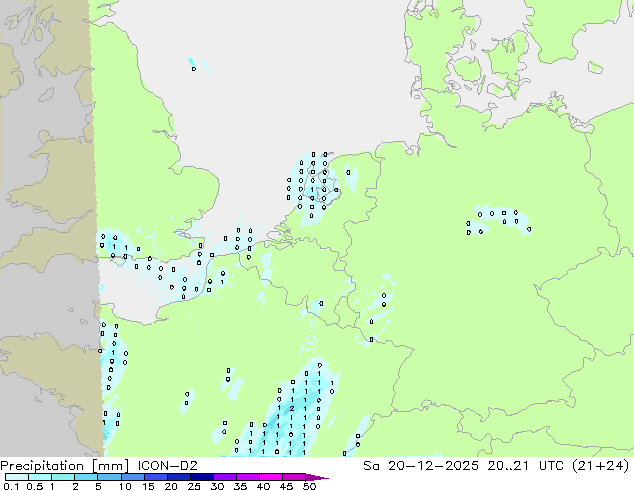Click the legend value '50'
This screenshot has height=490, width=634.
point(309,486)
